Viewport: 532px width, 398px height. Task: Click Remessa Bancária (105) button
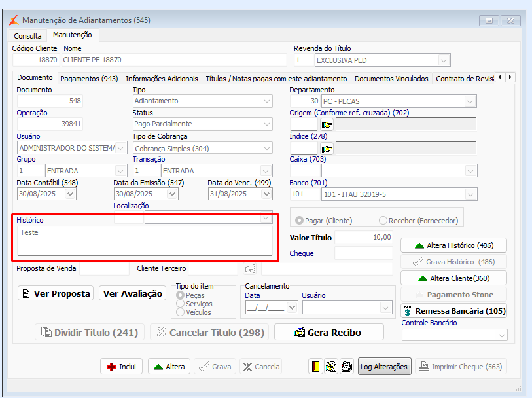(454, 311)
